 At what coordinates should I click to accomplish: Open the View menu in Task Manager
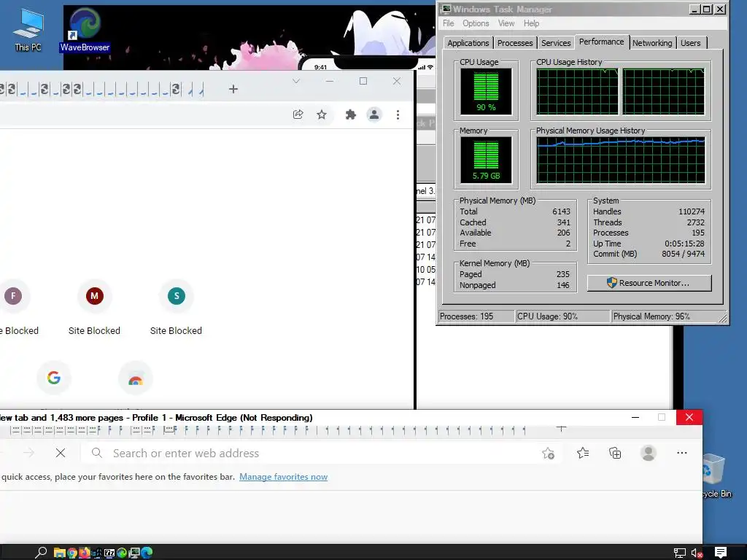pos(506,23)
